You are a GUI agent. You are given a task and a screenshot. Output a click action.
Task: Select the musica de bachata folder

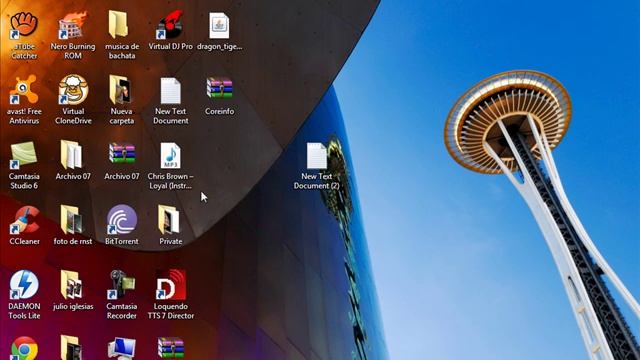119,25
